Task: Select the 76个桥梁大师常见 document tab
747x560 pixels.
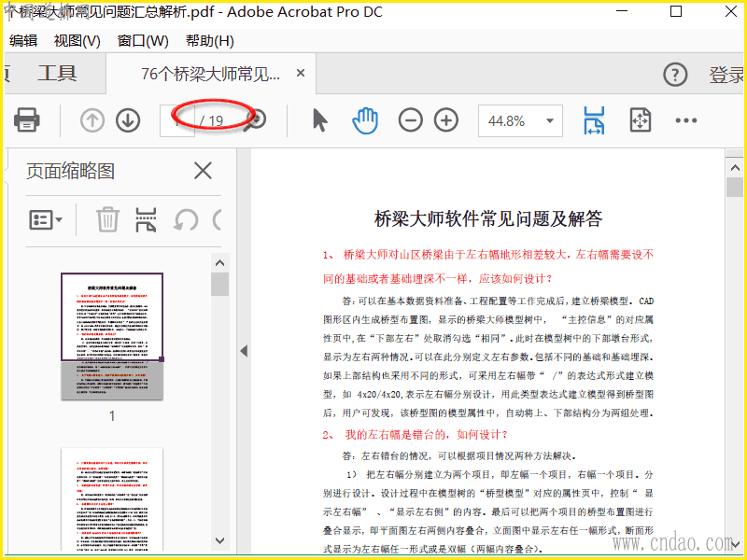Action: coord(211,74)
